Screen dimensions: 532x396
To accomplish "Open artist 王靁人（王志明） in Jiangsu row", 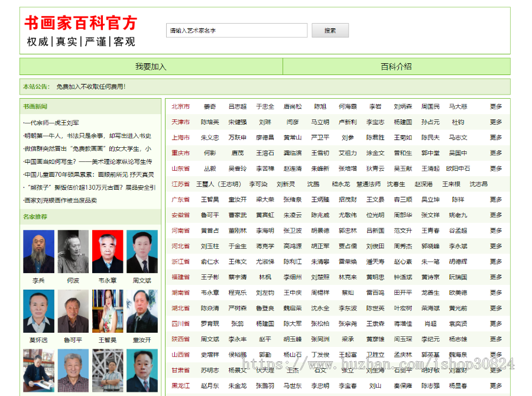I will [x=219, y=184].
